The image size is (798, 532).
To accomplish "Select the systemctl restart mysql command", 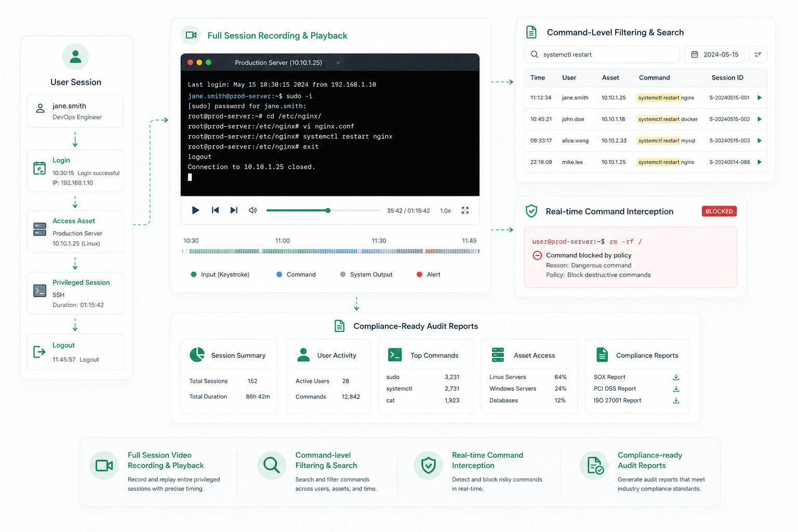I will click(667, 141).
